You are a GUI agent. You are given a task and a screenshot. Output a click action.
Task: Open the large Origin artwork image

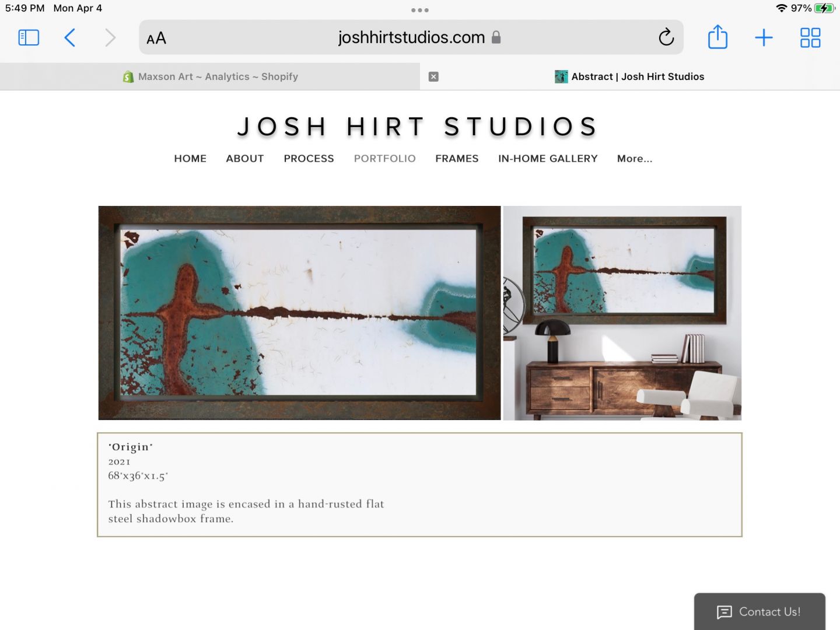point(299,313)
